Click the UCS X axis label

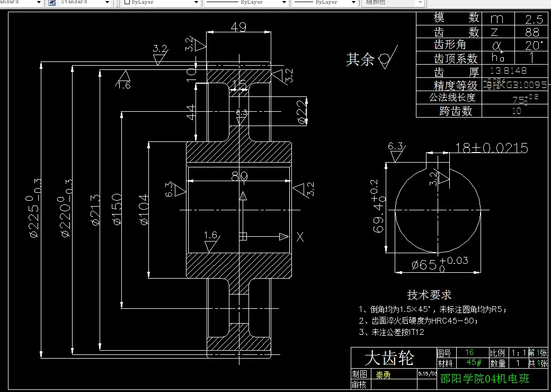pyautogui.click(x=300, y=237)
